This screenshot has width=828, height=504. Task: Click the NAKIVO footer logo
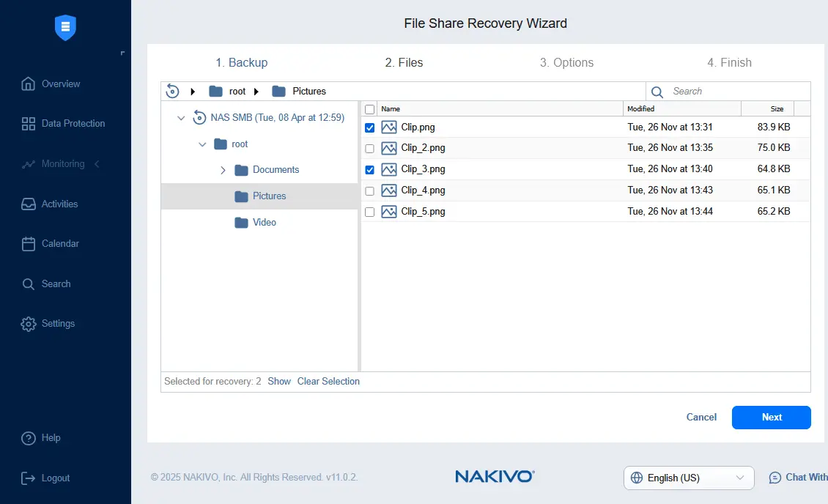[x=495, y=477]
